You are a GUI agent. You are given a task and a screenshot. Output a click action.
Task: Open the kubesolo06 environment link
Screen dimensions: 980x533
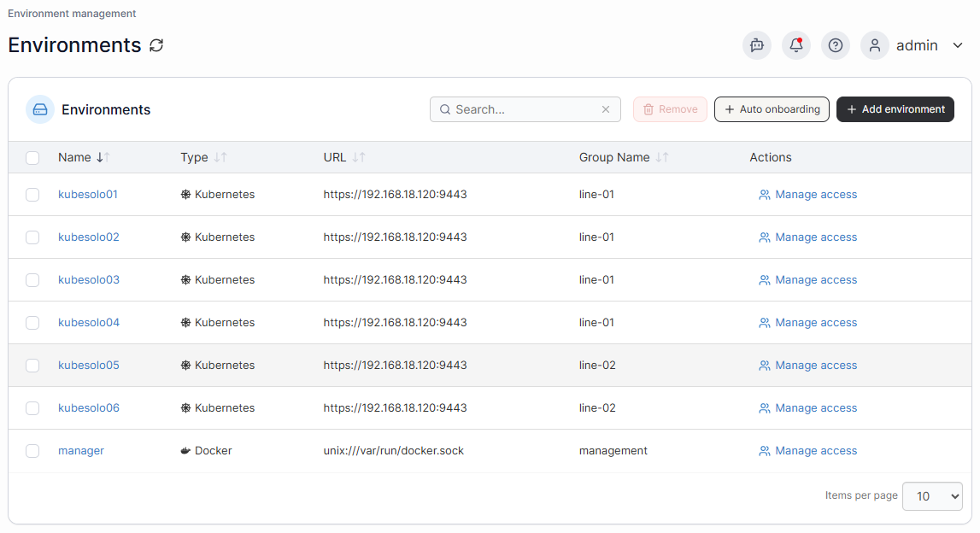tap(88, 407)
